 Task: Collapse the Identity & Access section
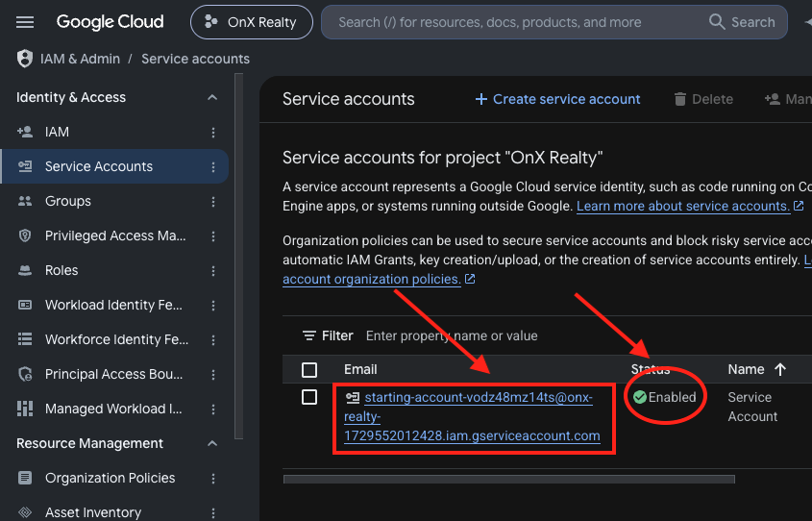click(212, 97)
